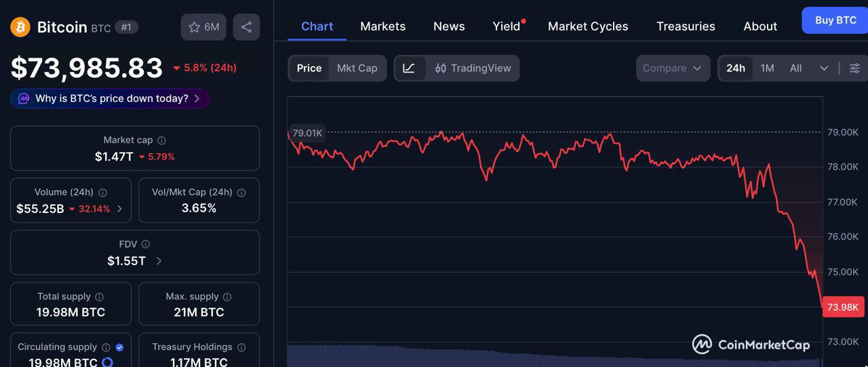Click the FDV info icon
Screen dimensions: 868x367
(146, 244)
